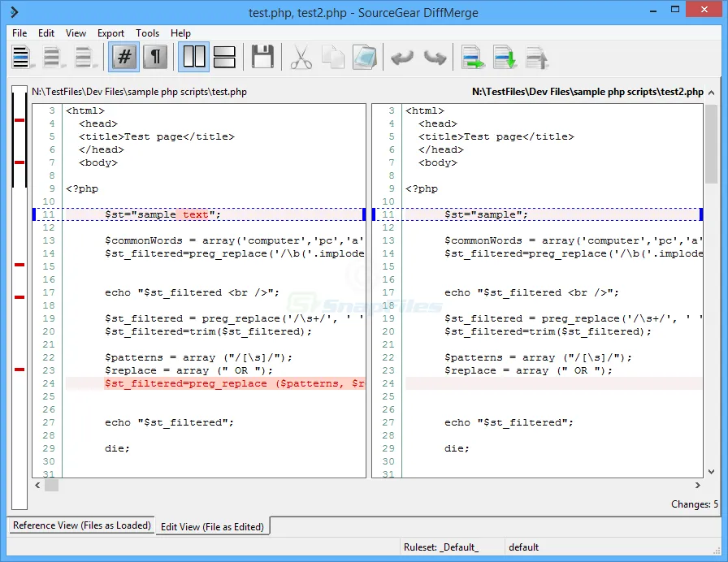
Task: Switch to the horizontal stacked split layout
Action: (225, 57)
